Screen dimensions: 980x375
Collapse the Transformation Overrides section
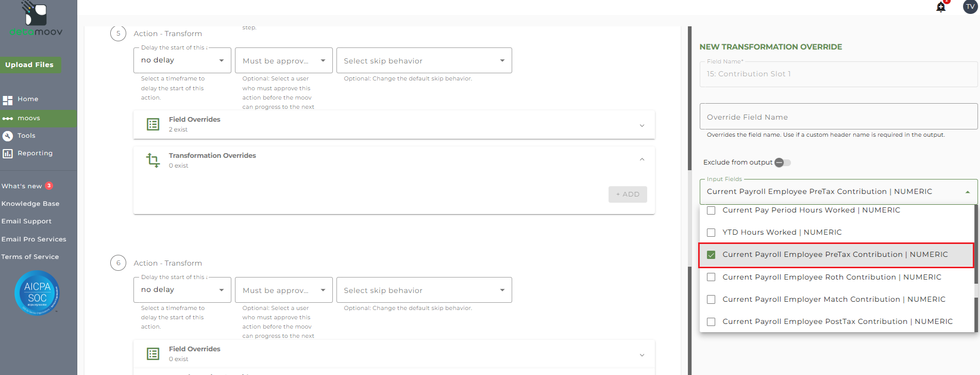641,159
